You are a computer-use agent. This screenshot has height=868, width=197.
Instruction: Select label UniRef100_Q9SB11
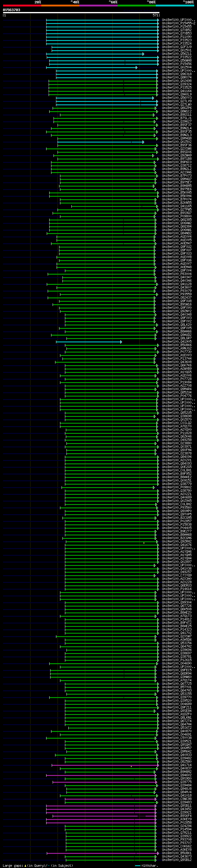pyautogui.click(x=177, y=806)
